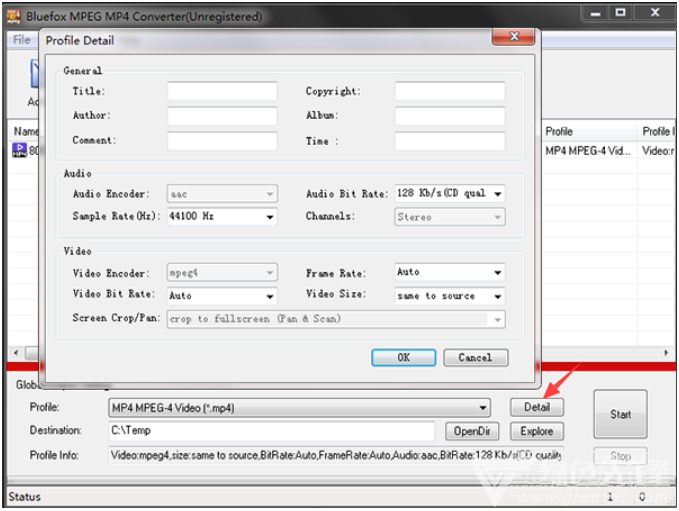Viewport: 679px width, 511px height.
Task: Click the Profile column header
Action: [589, 131]
